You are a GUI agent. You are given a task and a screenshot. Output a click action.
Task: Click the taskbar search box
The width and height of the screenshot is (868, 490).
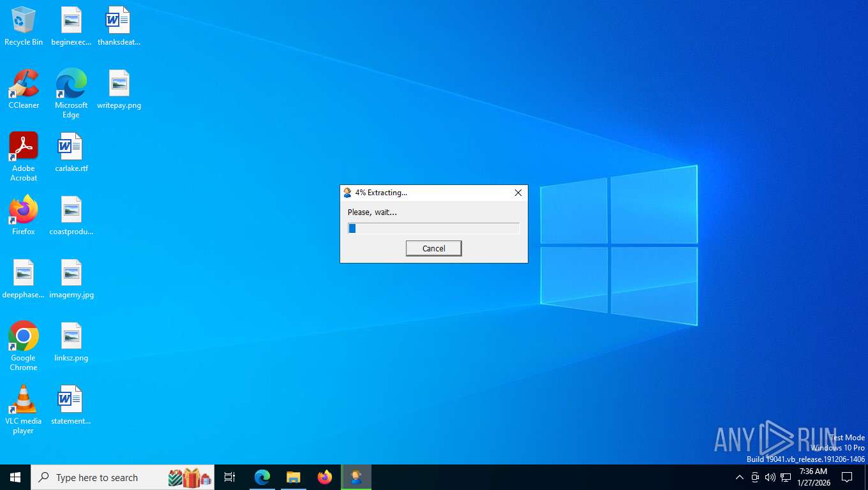(x=123, y=477)
